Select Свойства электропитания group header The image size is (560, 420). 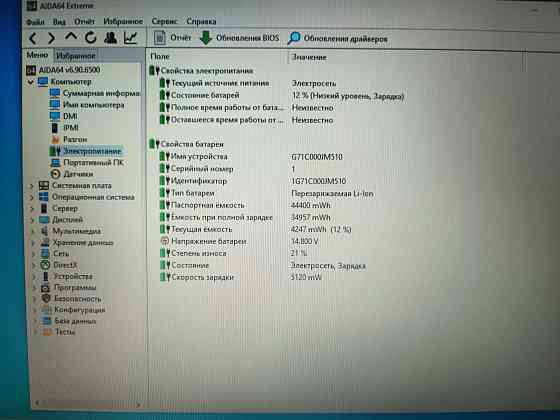coord(202,71)
